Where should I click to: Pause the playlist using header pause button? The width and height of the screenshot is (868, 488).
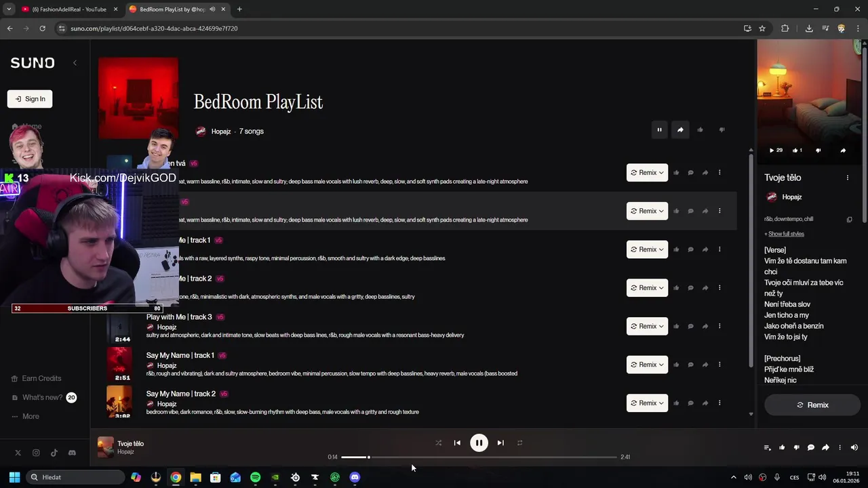pyautogui.click(x=659, y=130)
